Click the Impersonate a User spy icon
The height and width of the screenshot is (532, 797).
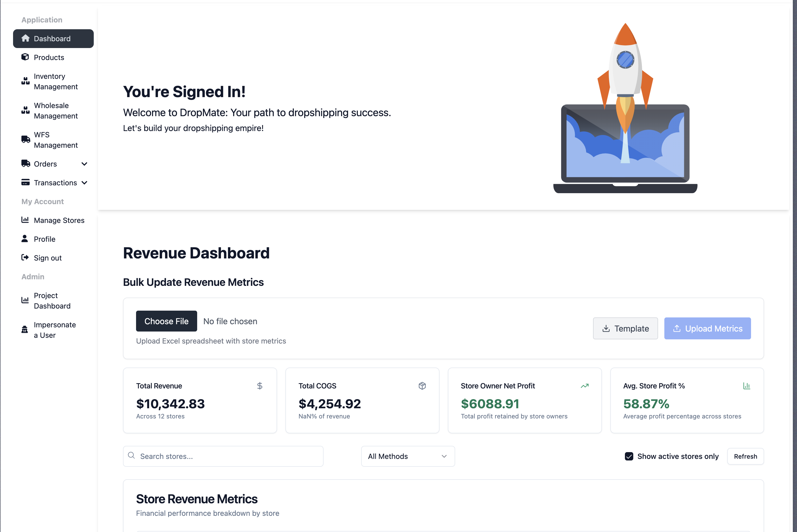coord(25,329)
